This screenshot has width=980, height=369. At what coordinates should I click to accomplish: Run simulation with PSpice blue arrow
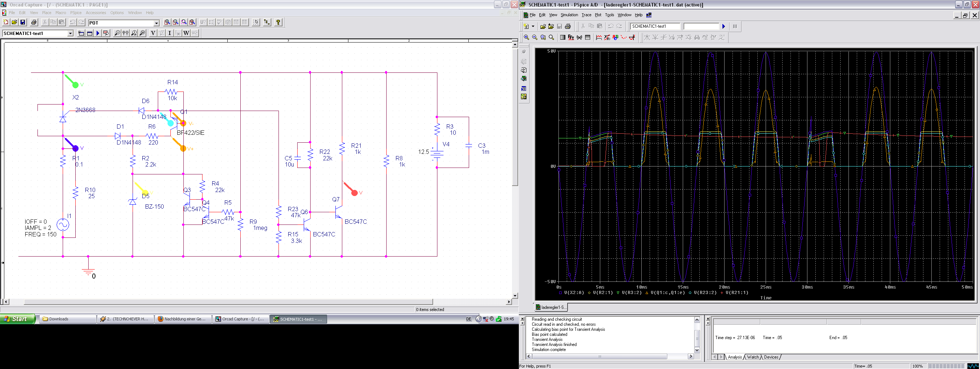pos(724,26)
